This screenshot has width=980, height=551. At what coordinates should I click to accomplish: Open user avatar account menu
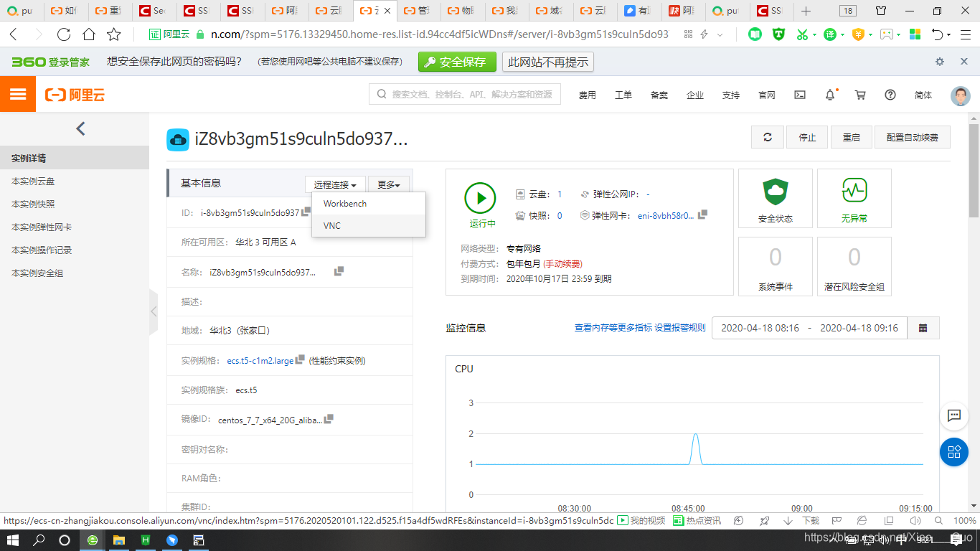(x=960, y=95)
